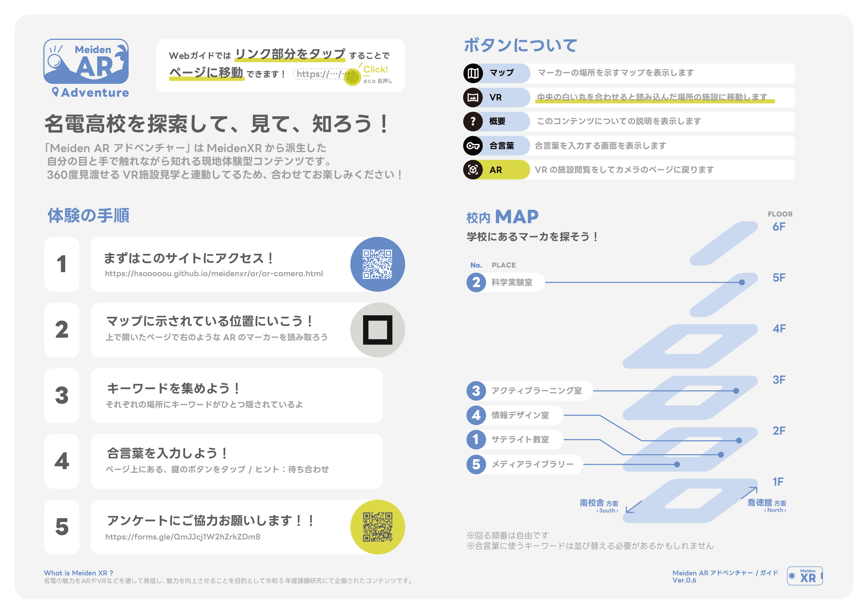The width and height of the screenshot is (868, 614).
Task: Click the まずはこのサイトにアクセス！ step title
Action: [x=189, y=258]
